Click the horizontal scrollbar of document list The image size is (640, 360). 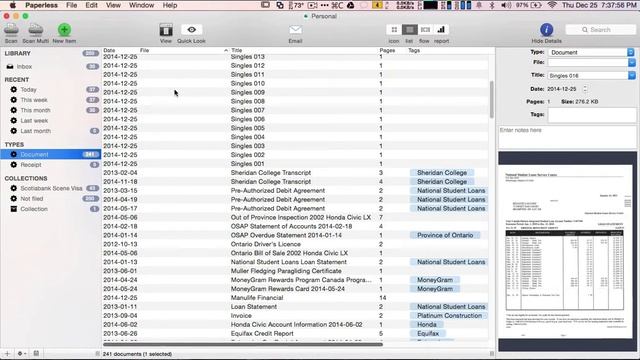[243, 344]
